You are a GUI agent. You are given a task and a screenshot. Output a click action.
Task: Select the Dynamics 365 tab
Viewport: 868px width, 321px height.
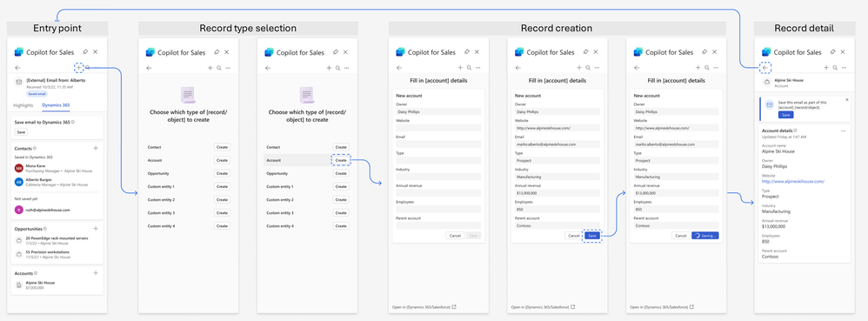pos(56,104)
